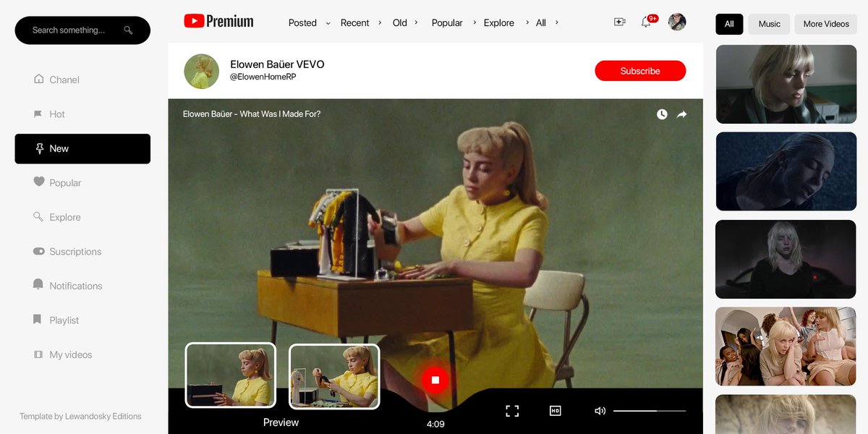Mute audio with the speaker icon
The image size is (868, 434).
(x=600, y=411)
